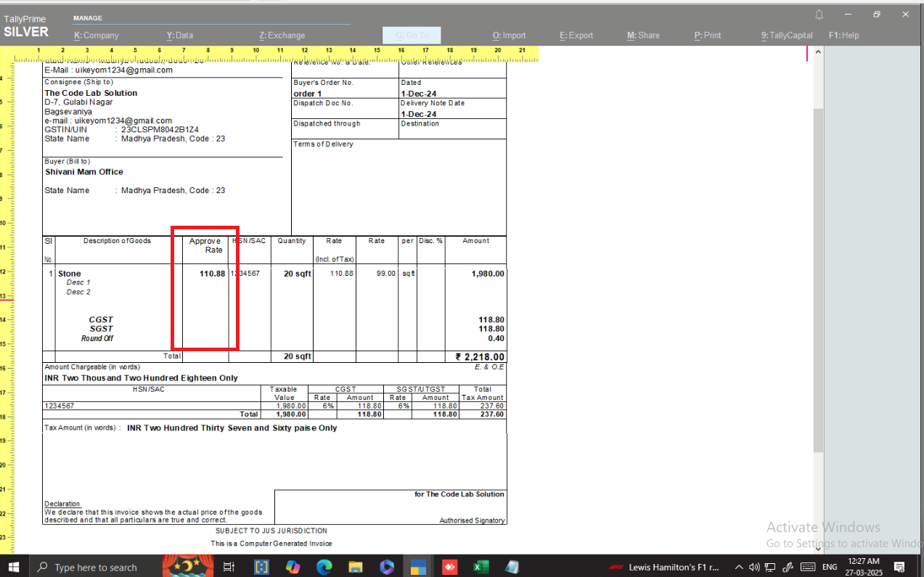
Task: Click the scroll-up arrow of preview scrollbar
Action: (818, 52)
